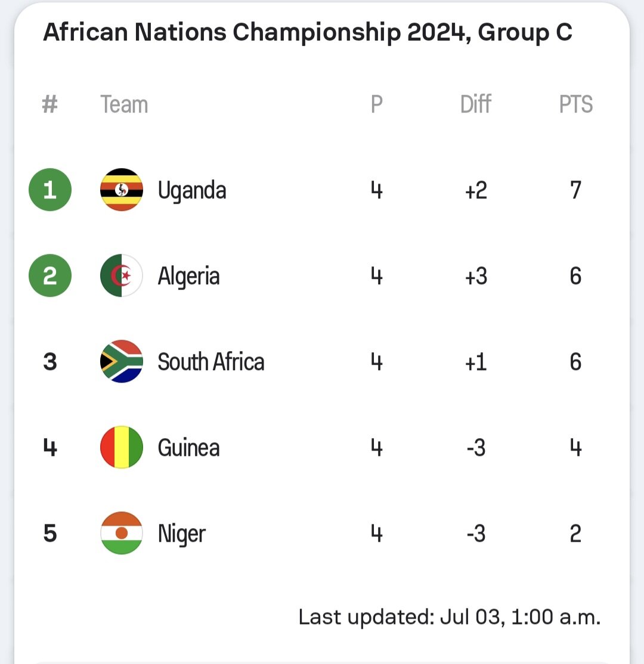Image resolution: width=644 pixels, height=664 pixels.
Task: Click the Niger flag icon
Action: point(122,533)
